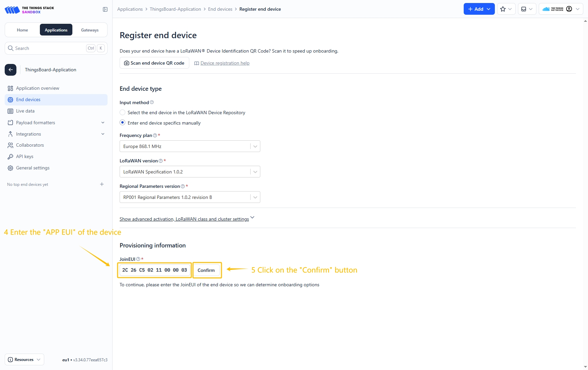Select LoRaWAN Device Repository input method
The image size is (588, 370).
[x=123, y=113]
